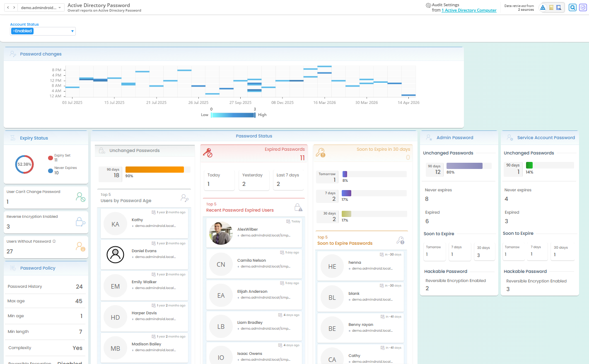The width and height of the screenshot is (589, 364).
Task: Open Admin Soon to Expire '30 days' tile
Action: click(484, 251)
